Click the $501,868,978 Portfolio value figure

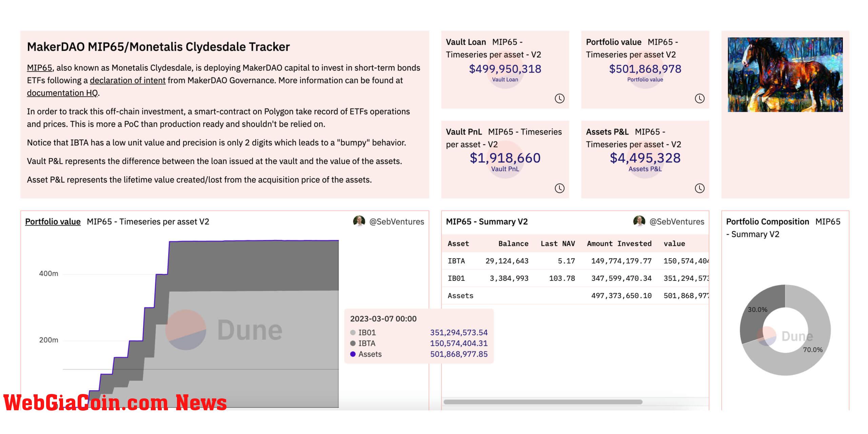645,69
